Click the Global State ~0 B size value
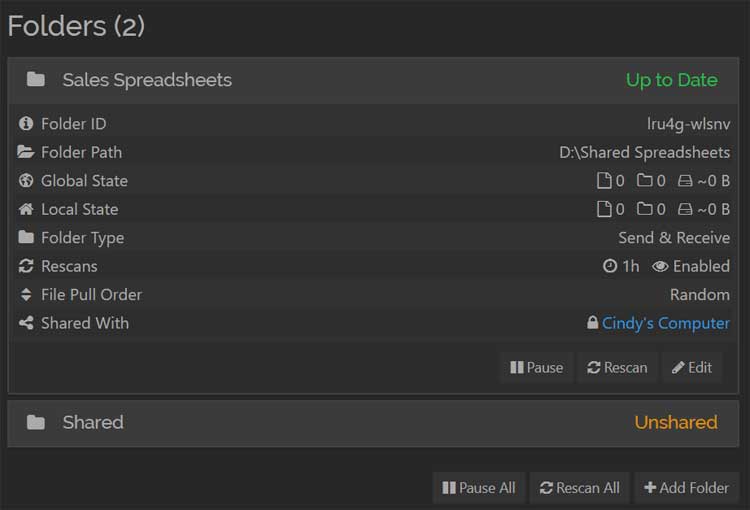The height and width of the screenshot is (510, 750). click(x=714, y=181)
